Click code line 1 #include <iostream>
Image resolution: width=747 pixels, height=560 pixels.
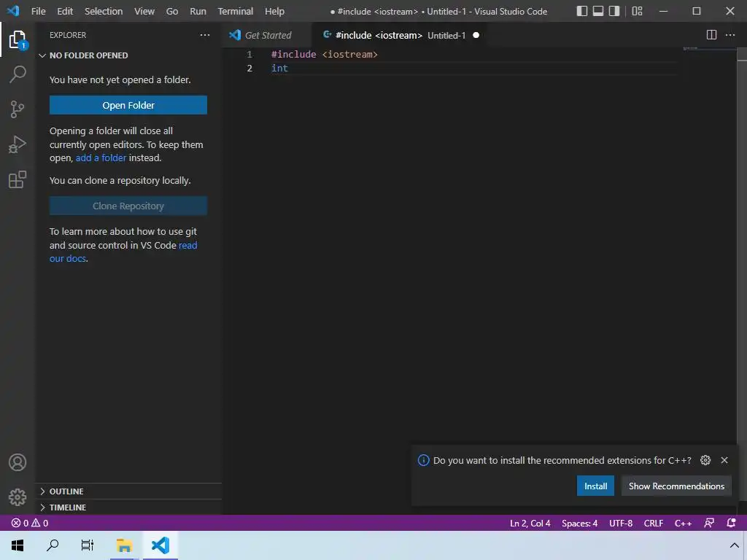click(x=325, y=54)
